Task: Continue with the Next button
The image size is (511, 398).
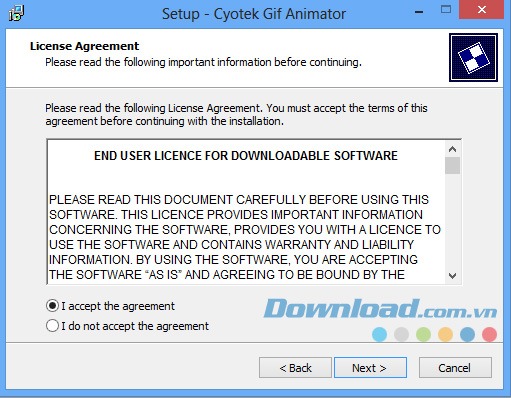Action: click(x=370, y=368)
